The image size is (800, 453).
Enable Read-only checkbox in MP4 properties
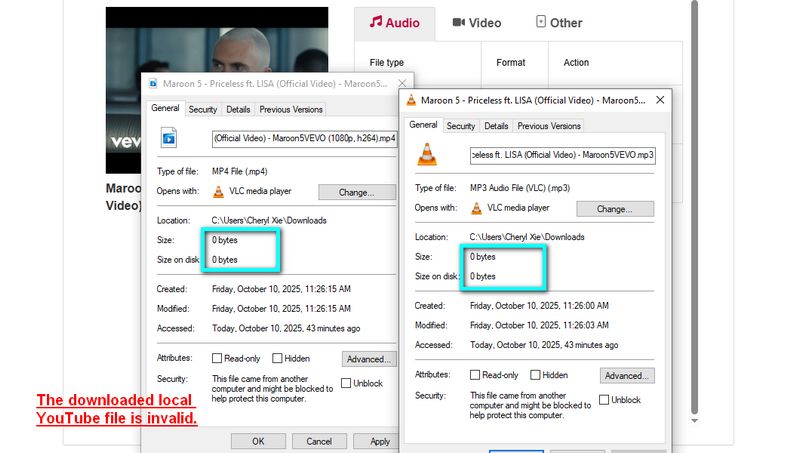click(217, 358)
